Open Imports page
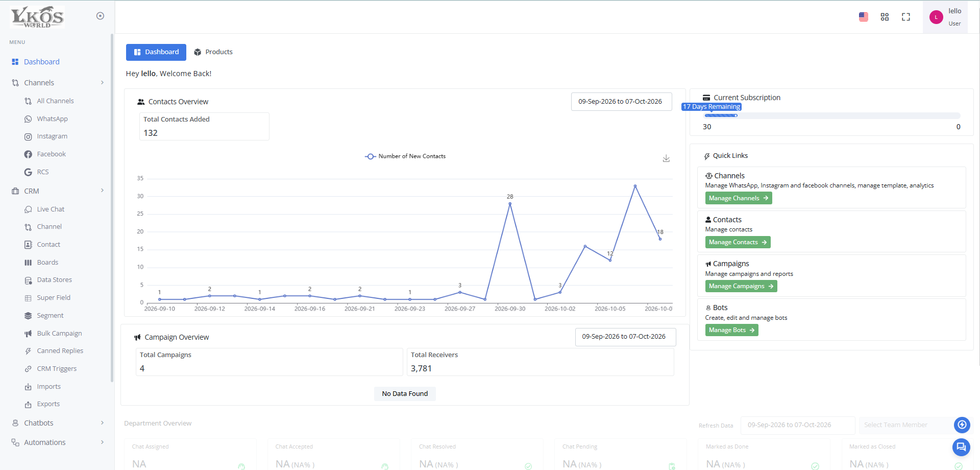This screenshot has height=470, width=980. tap(48, 387)
